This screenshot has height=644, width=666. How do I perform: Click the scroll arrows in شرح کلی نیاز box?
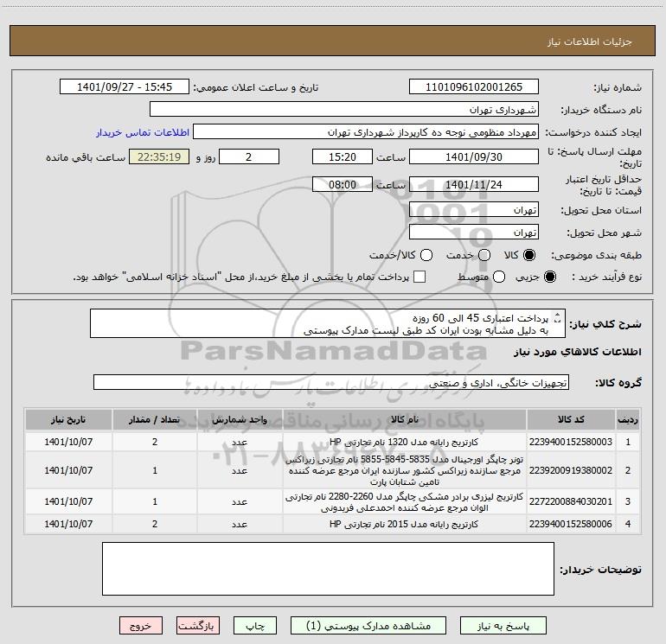pos(558,318)
